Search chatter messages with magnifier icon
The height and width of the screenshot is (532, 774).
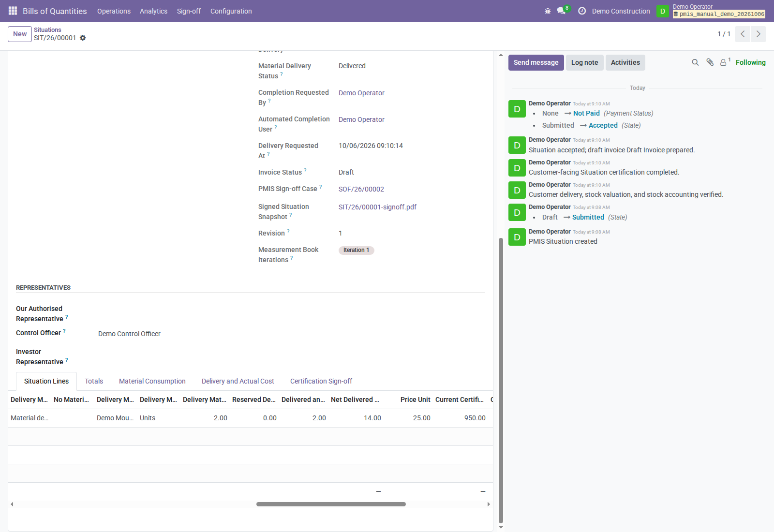695,62
